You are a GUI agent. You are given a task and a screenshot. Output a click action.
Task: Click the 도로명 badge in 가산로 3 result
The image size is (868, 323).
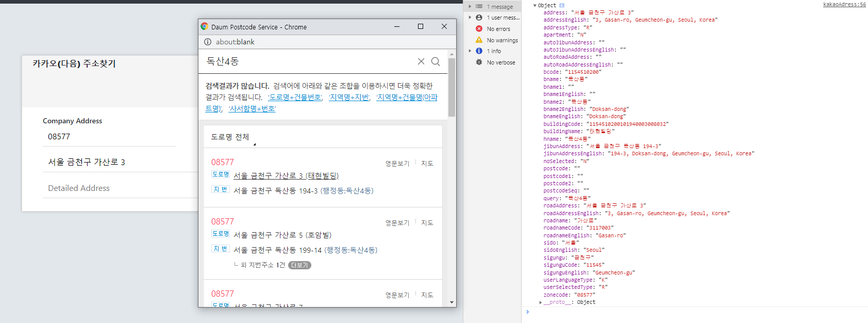click(x=221, y=174)
